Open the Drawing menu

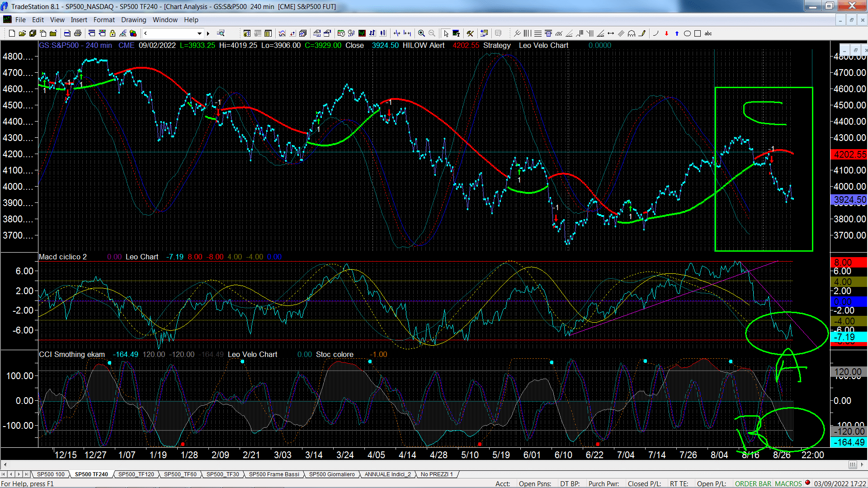(x=133, y=20)
